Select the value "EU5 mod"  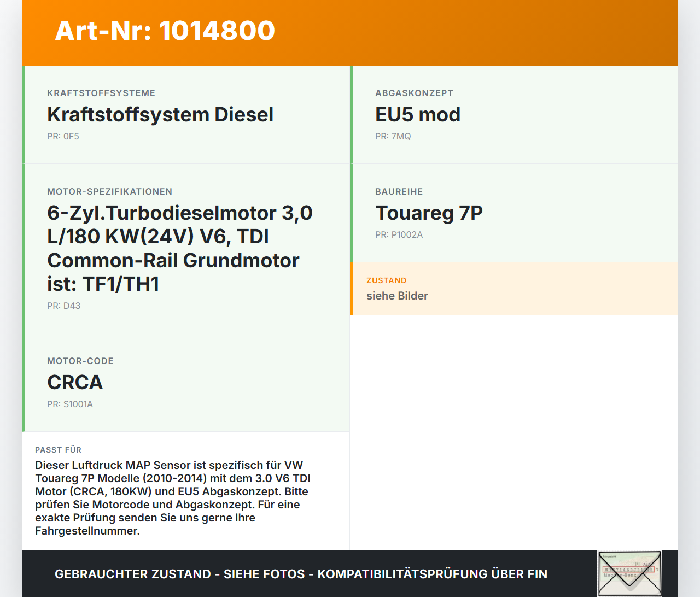[418, 115]
